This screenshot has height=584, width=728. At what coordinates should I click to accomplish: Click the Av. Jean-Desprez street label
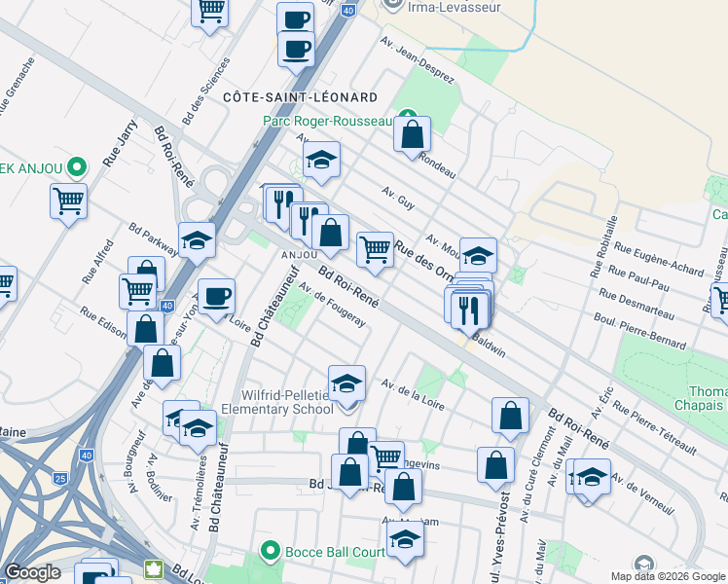(417, 60)
